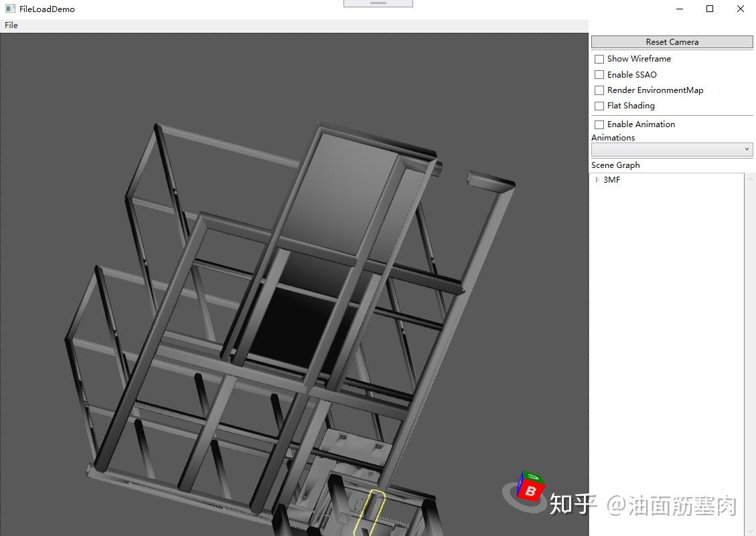Click the disclosure triangle beside 3MF
Viewport: 756px width, 536px height.
pyautogui.click(x=597, y=179)
